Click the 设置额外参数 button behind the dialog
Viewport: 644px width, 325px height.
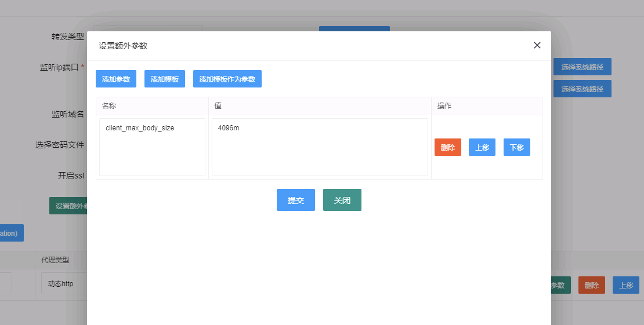pos(68,206)
